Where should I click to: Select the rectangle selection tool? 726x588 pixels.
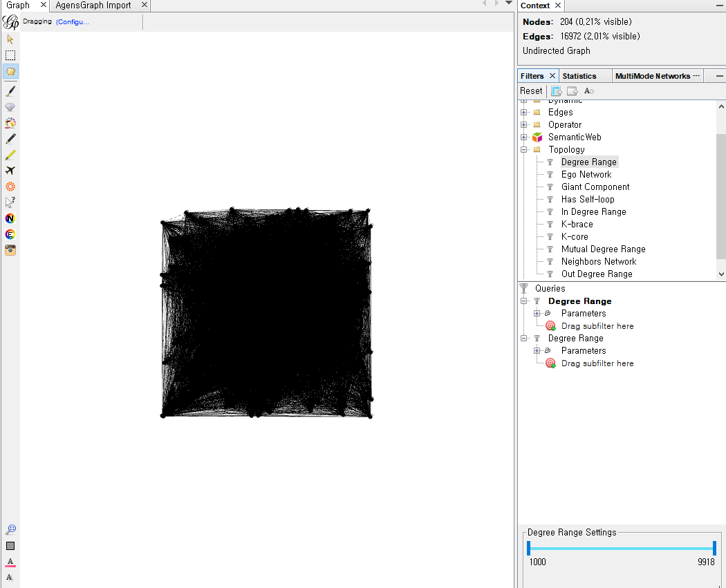pyautogui.click(x=10, y=55)
